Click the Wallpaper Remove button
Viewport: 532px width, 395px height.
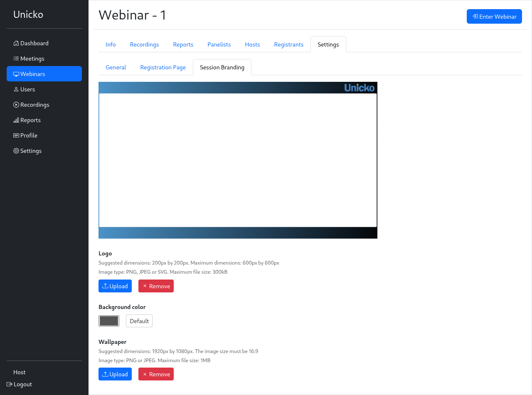(x=156, y=374)
